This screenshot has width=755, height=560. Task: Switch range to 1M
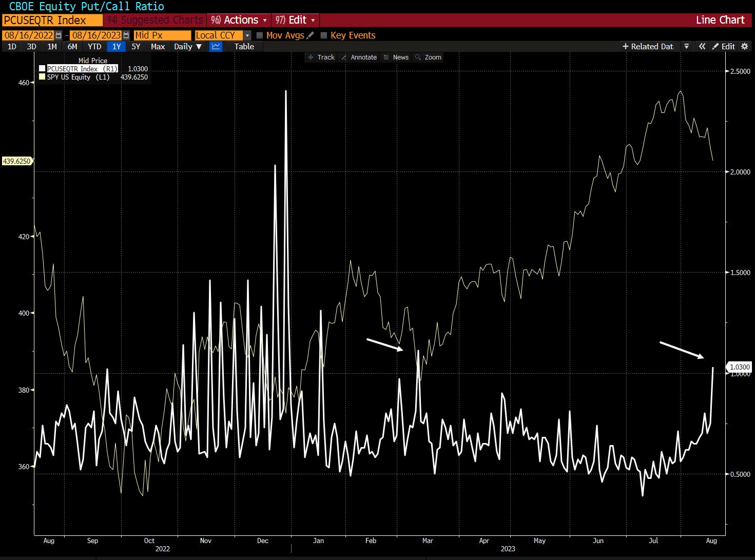(x=52, y=46)
